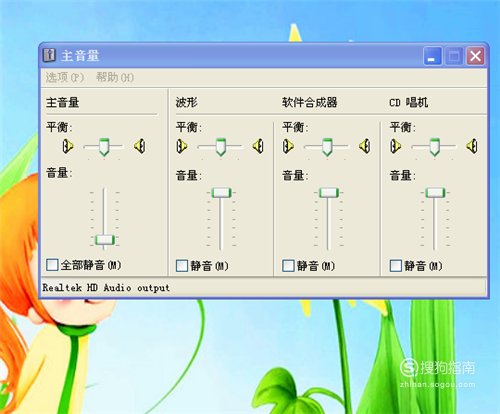Mute the 波形 channel checkbox

click(x=182, y=266)
